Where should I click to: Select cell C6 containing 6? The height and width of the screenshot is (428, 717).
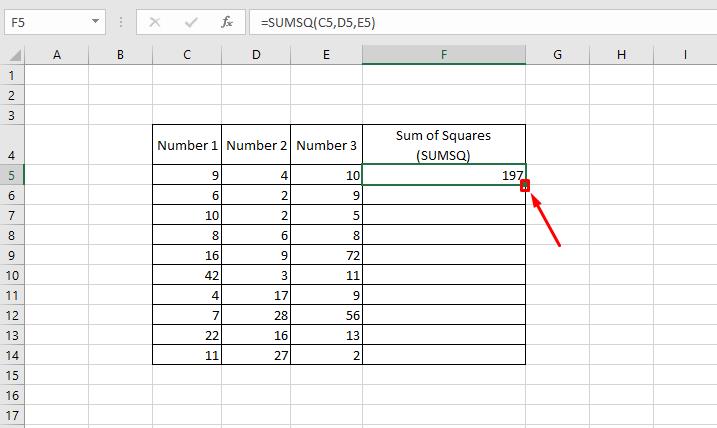point(187,195)
